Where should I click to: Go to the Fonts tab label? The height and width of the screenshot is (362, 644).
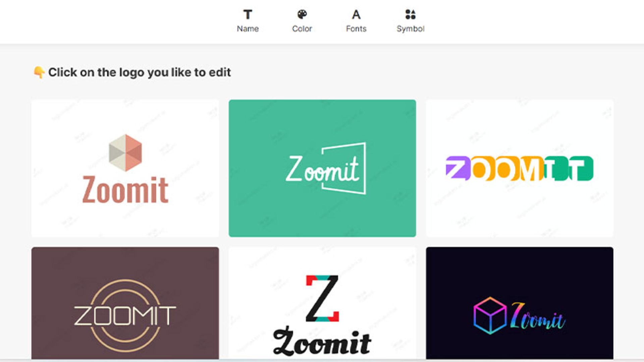[356, 29]
